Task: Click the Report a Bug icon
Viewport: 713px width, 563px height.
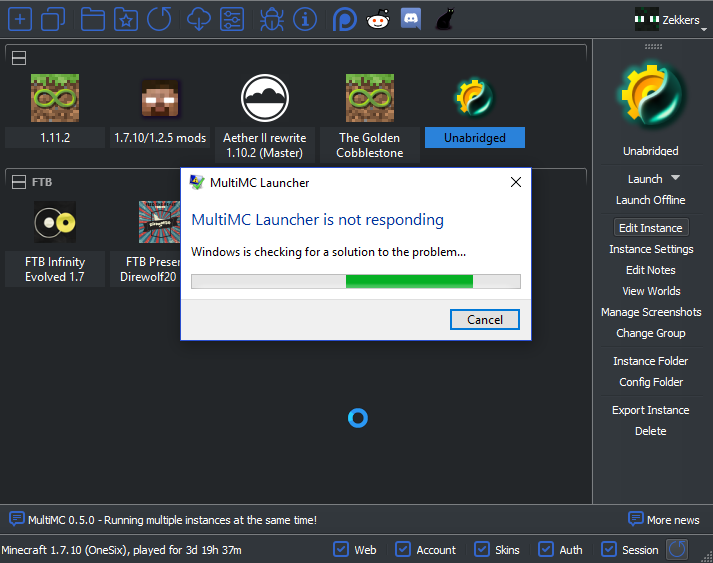Action: 271,20
